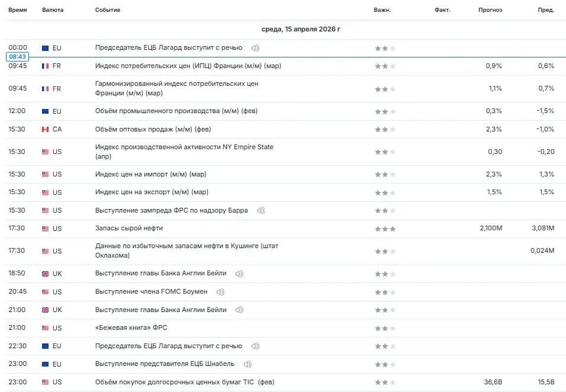566x392 pixels.
Task: Click forecast value 0,9%
Action: coord(494,66)
